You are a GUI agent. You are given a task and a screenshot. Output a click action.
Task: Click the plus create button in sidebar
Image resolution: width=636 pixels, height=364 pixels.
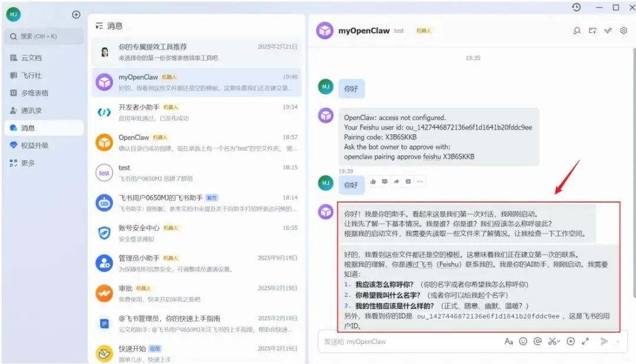(76, 15)
